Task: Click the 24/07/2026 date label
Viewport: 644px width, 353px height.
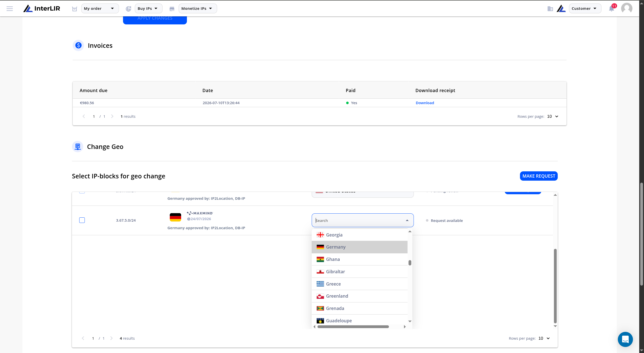Action: (x=201, y=219)
